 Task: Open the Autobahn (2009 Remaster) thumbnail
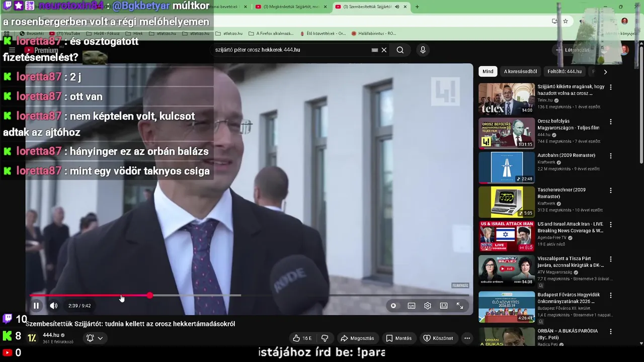pos(507,167)
